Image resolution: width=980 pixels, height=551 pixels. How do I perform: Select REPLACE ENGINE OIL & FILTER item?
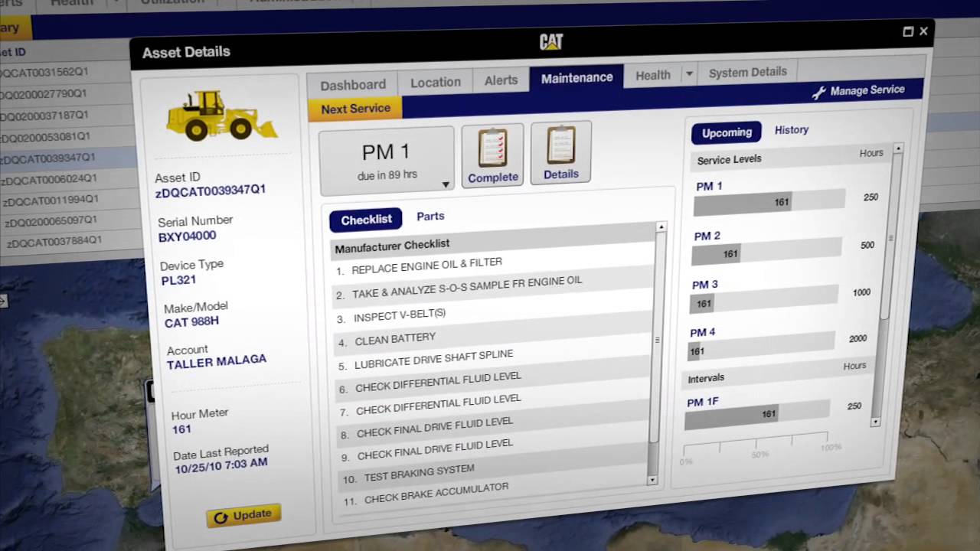click(x=494, y=265)
